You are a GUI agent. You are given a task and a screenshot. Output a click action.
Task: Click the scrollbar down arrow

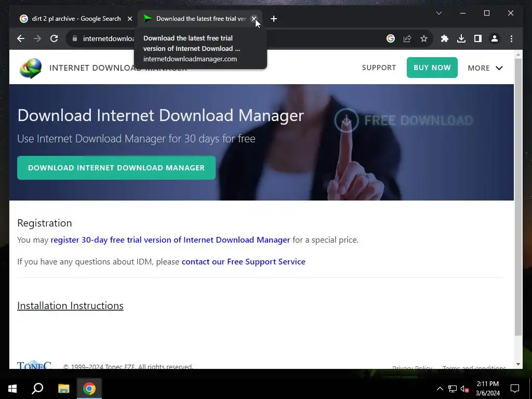pos(518,364)
